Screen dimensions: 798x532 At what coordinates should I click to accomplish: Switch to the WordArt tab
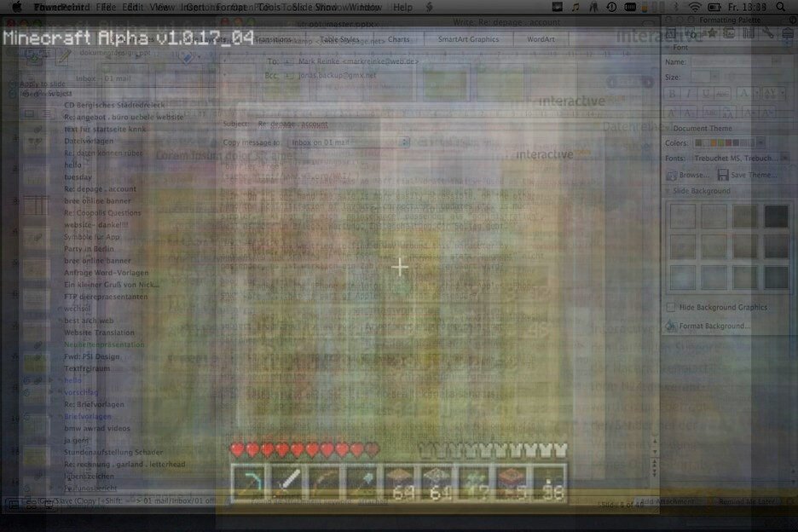[541, 39]
